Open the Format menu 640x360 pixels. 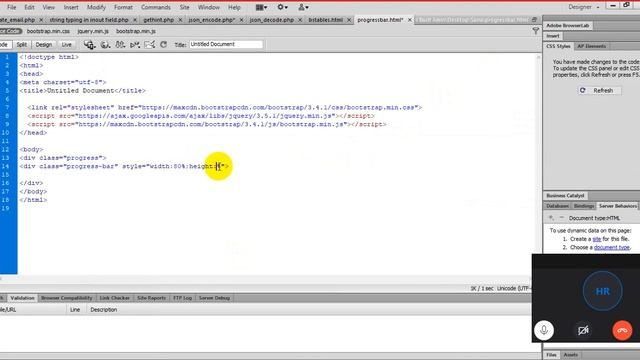click(x=123, y=7)
